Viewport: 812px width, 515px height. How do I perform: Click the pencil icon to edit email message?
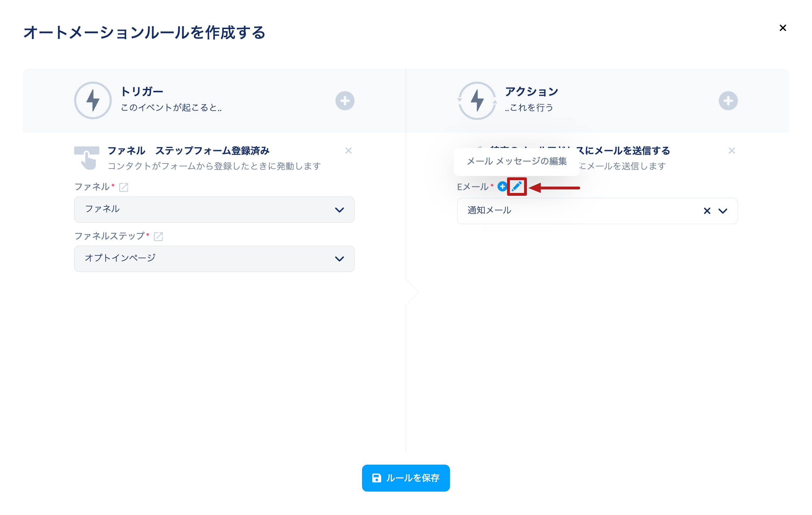517,187
